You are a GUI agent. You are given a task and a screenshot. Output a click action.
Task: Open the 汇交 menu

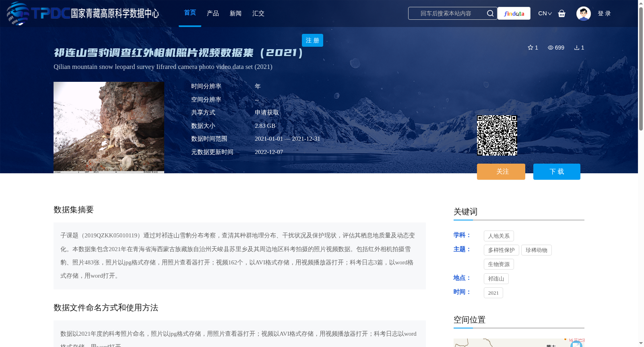258,13
